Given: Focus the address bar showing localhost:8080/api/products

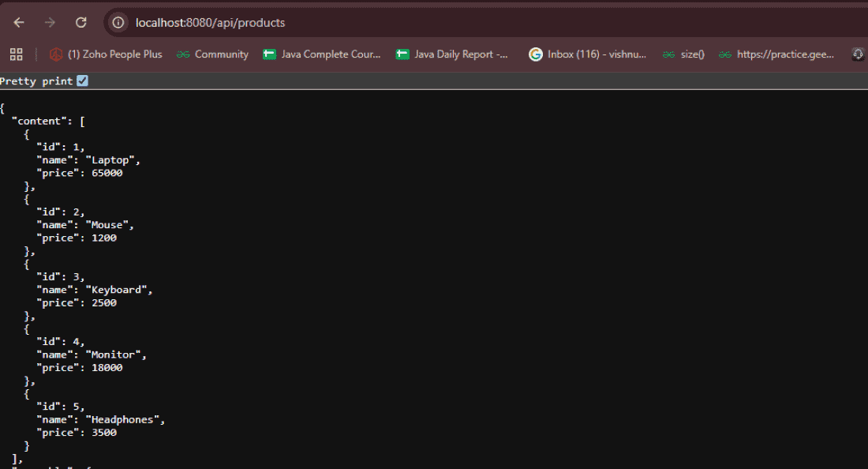Looking at the screenshot, I should (487, 23).
